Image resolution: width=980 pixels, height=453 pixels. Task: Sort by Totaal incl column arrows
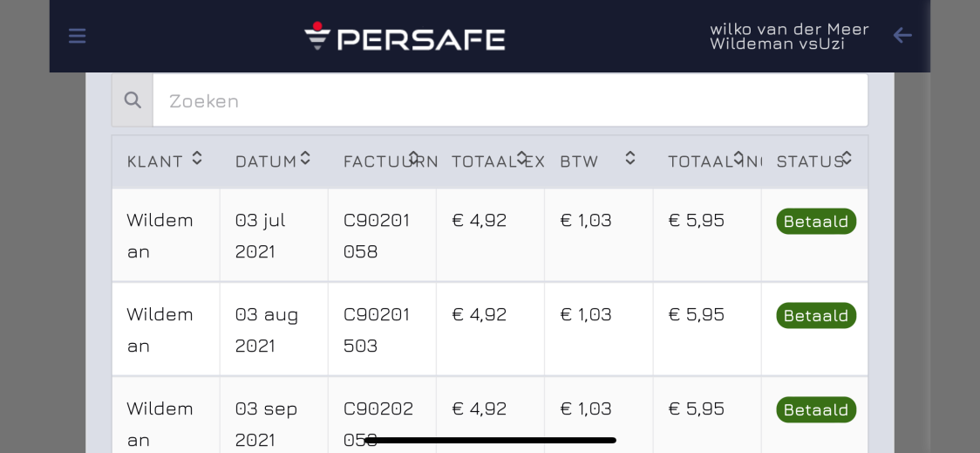click(x=738, y=158)
